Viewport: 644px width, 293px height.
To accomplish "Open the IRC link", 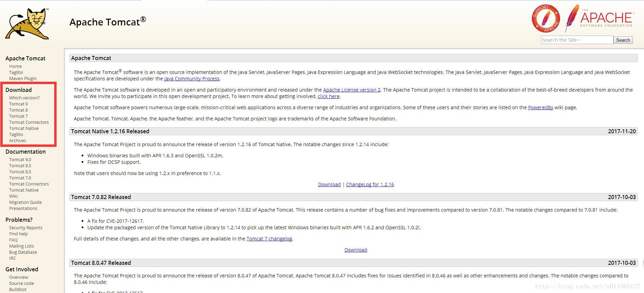I will [13, 258].
